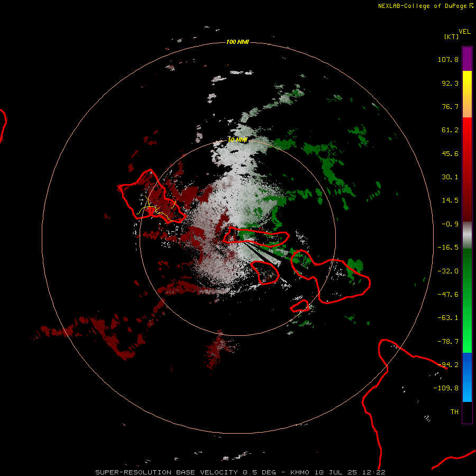Click the -63.1 legend value
The width and height of the screenshot is (476, 476).
click(x=448, y=318)
